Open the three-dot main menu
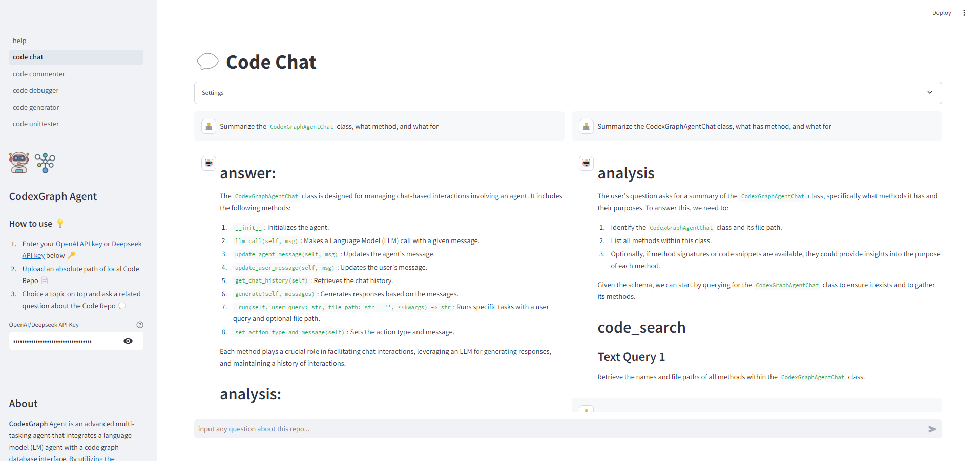 pyautogui.click(x=964, y=13)
